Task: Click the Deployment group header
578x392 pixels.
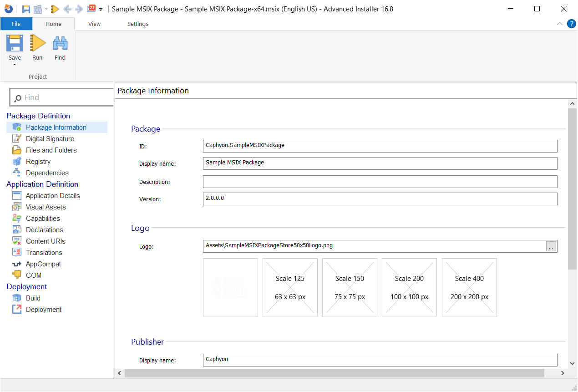Action: tap(27, 286)
